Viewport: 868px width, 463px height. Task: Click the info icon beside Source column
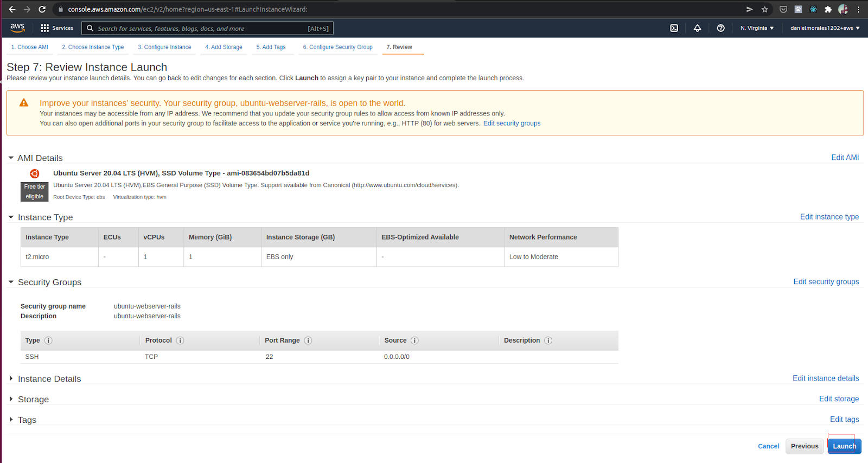pyautogui.click(x=415, y=340)
